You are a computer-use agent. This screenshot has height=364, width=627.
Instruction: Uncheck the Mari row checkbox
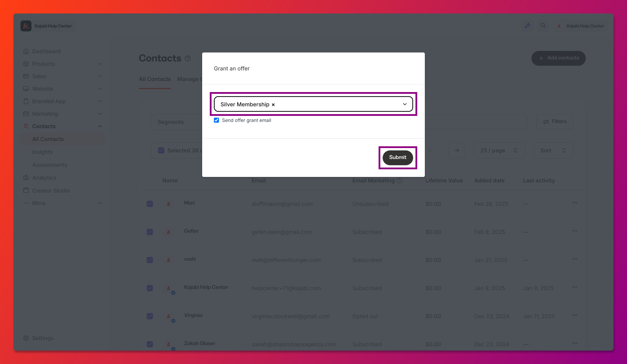[150, 204]
